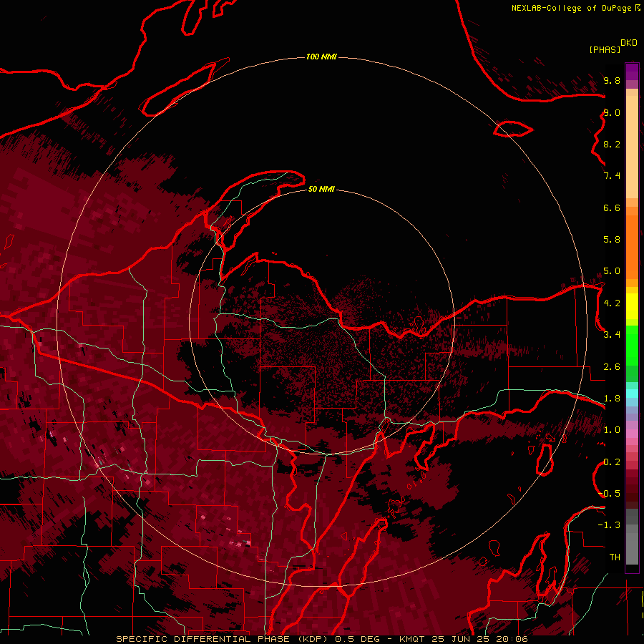
Task: Click the TH threshold label on legend
Action: 615,557
